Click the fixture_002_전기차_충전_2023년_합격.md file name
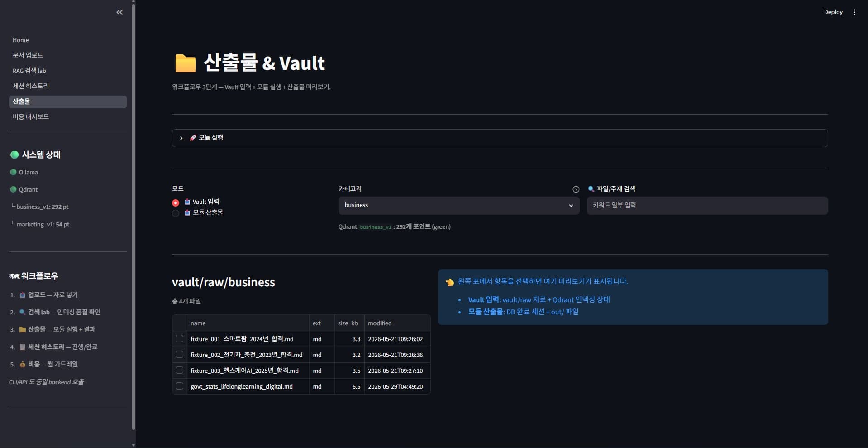Image resolution: width=868 pixels, height=448 pixels. coord(247,355)
